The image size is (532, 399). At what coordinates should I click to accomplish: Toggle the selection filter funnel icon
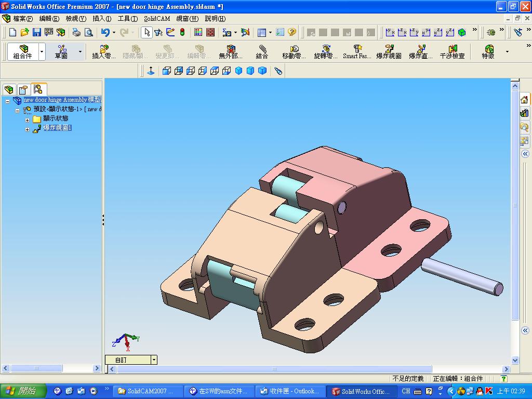158,32
